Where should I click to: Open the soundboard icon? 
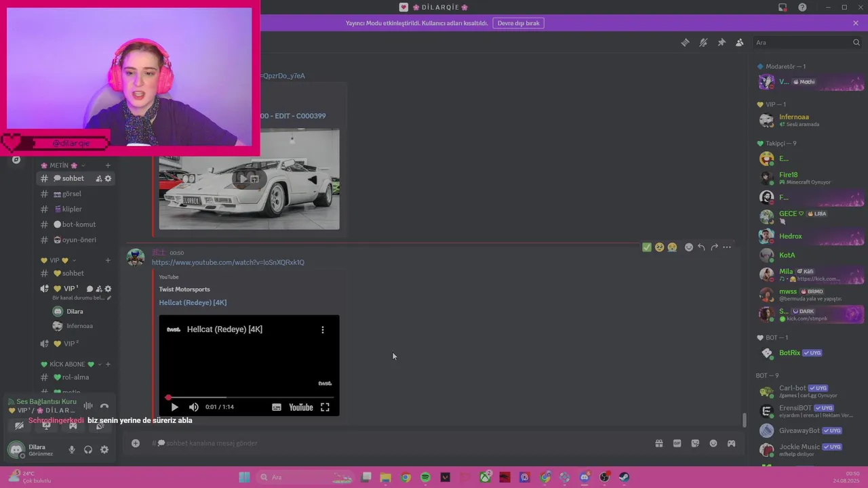pyautogui.click(x=100, y=426)
